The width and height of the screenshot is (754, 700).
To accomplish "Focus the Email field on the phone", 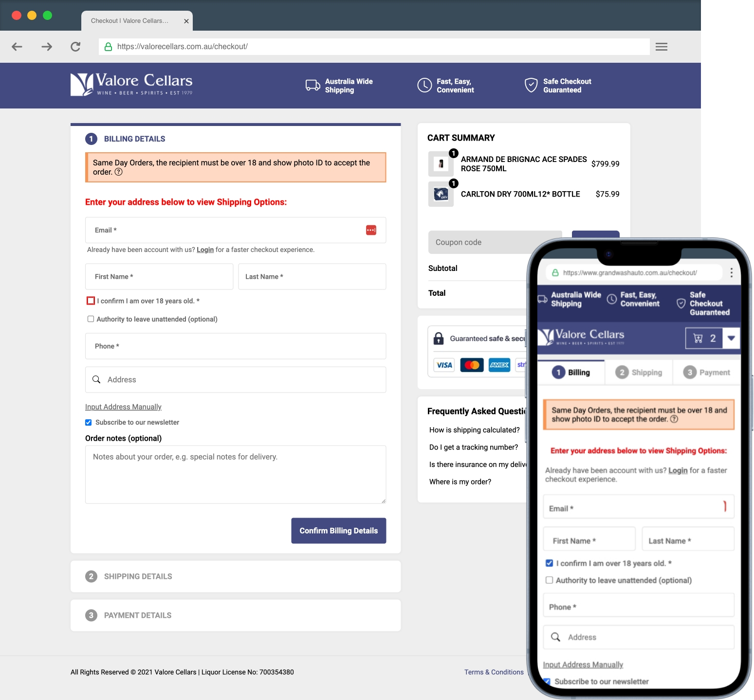I will point(639,507).
